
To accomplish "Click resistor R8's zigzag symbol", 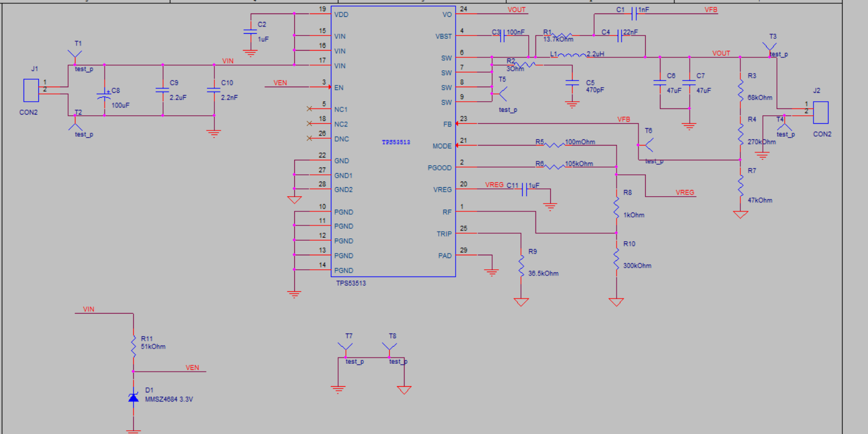I will point(617,206).
